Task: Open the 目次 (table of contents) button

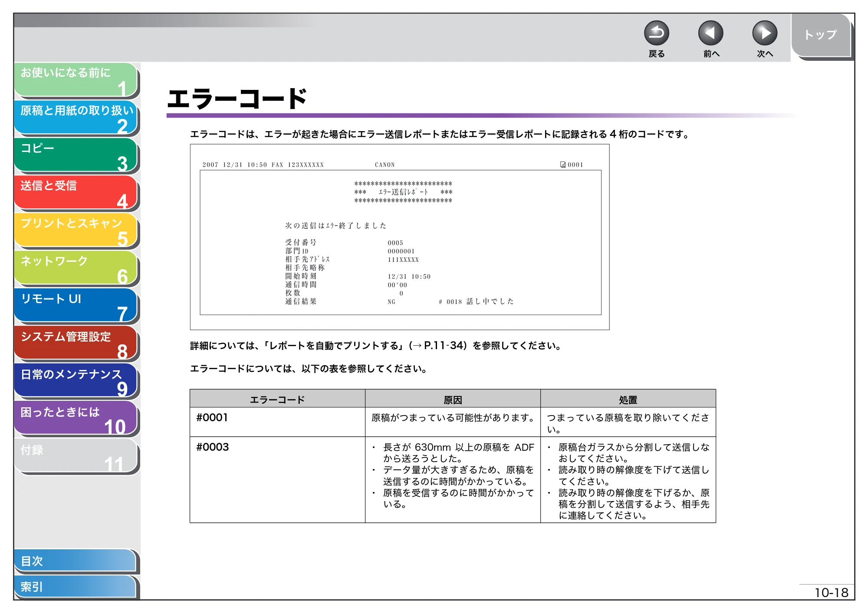Action: point(76,561)
